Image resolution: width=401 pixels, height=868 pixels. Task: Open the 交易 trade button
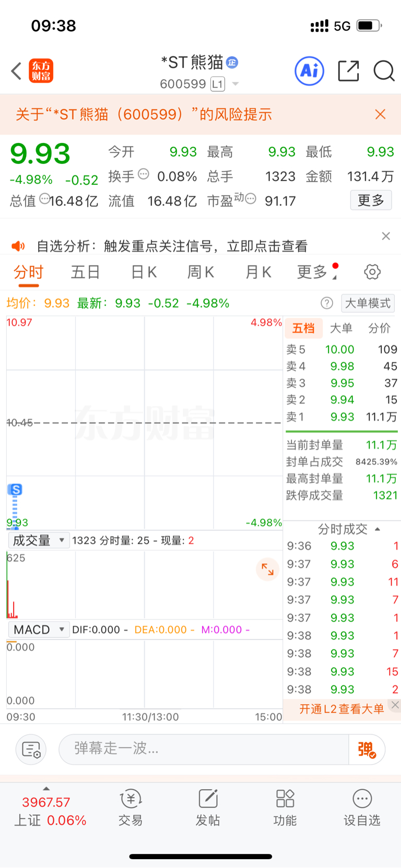click(x=131, y=808)
